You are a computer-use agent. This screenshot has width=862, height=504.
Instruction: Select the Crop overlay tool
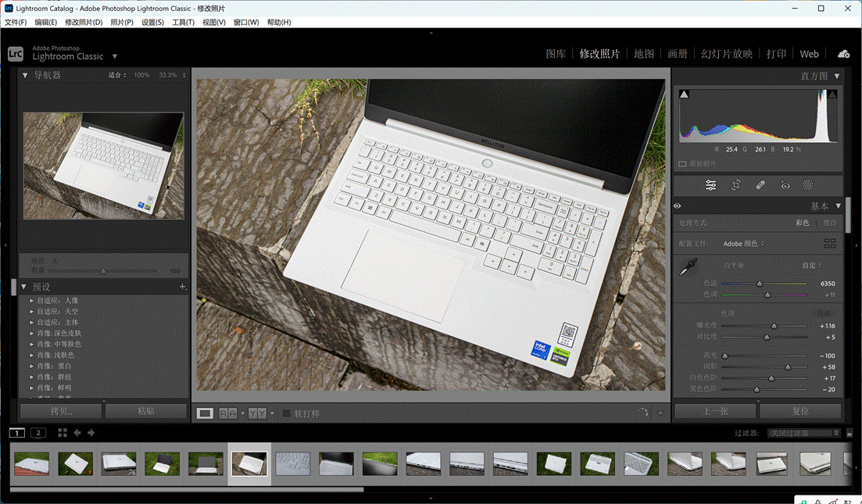point(735,185)
